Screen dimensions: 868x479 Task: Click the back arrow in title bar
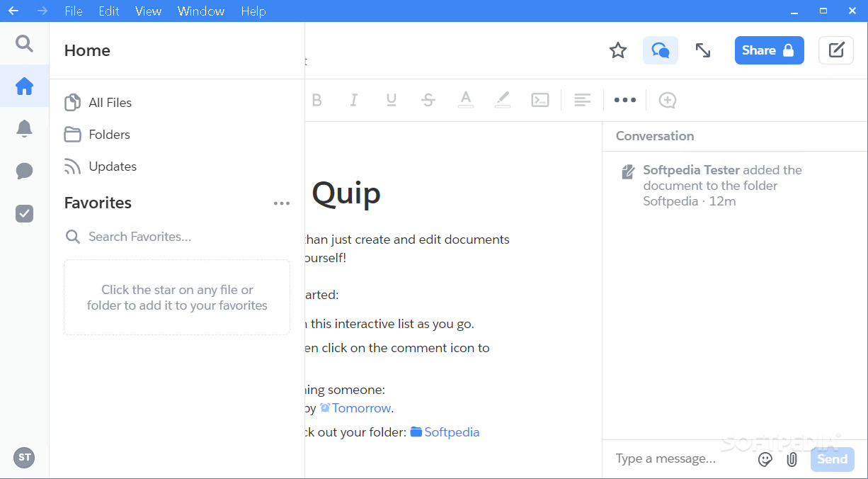[13, 11]
